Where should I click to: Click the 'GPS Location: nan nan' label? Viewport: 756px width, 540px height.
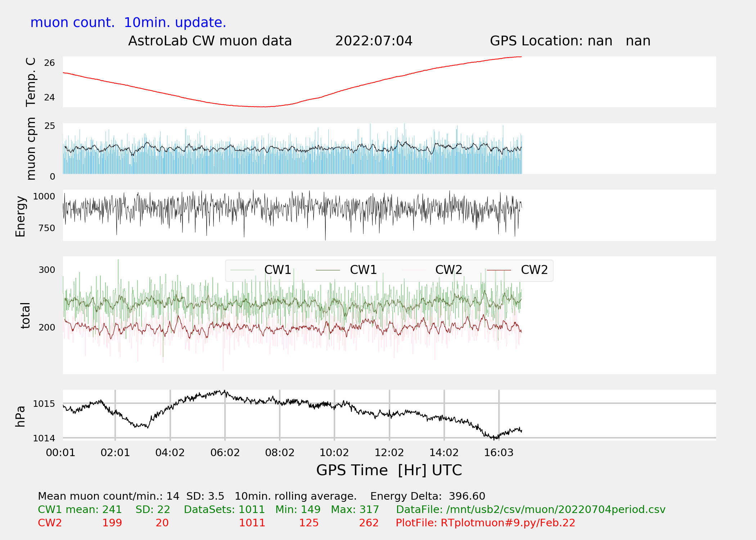point(570,41)
